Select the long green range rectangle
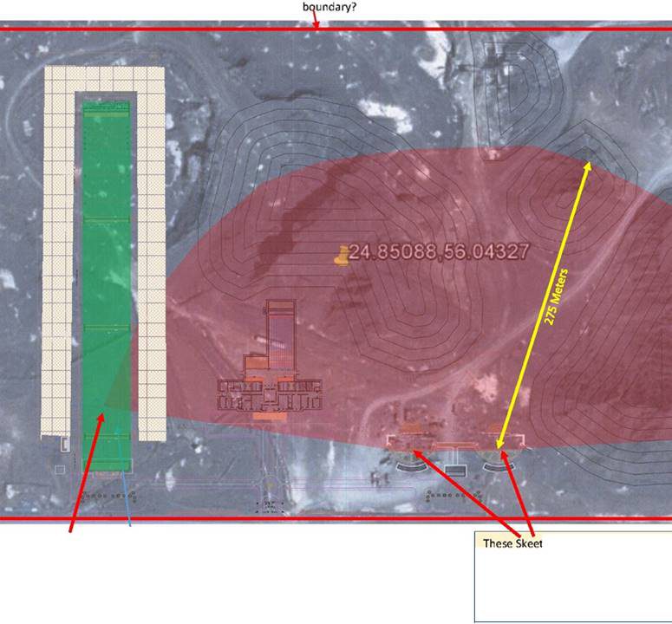The height and width of the screenshot is (624, 672). 107,287
